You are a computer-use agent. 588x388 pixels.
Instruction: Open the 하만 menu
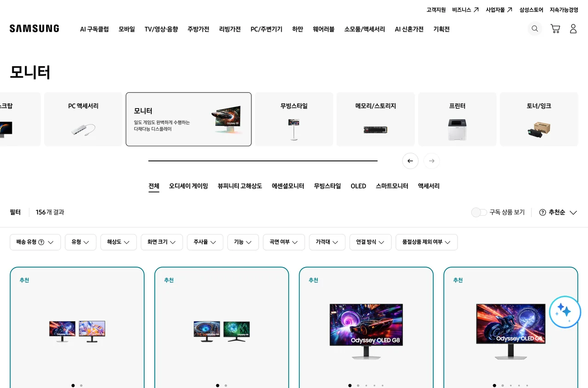(298, 29)
